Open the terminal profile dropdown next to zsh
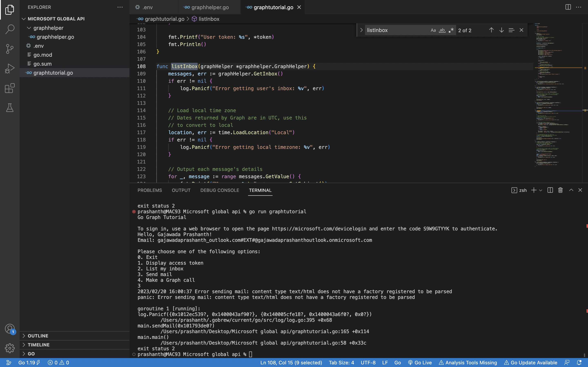 [x=540, y=190]
